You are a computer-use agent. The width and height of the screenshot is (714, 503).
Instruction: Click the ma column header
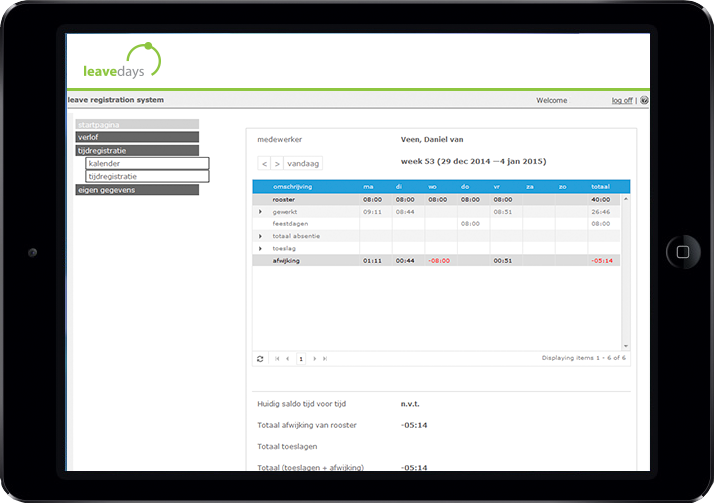tap(368, 187)
